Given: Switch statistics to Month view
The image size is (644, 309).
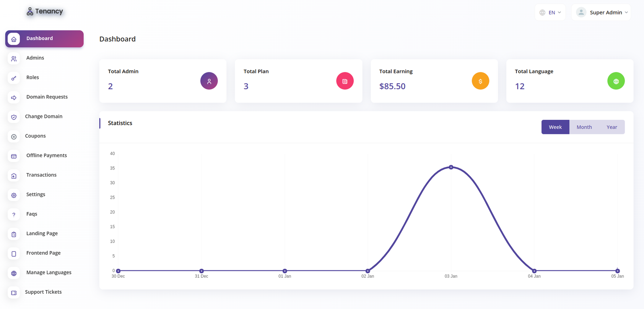Looking at the screenshot, I should point(584,127).
